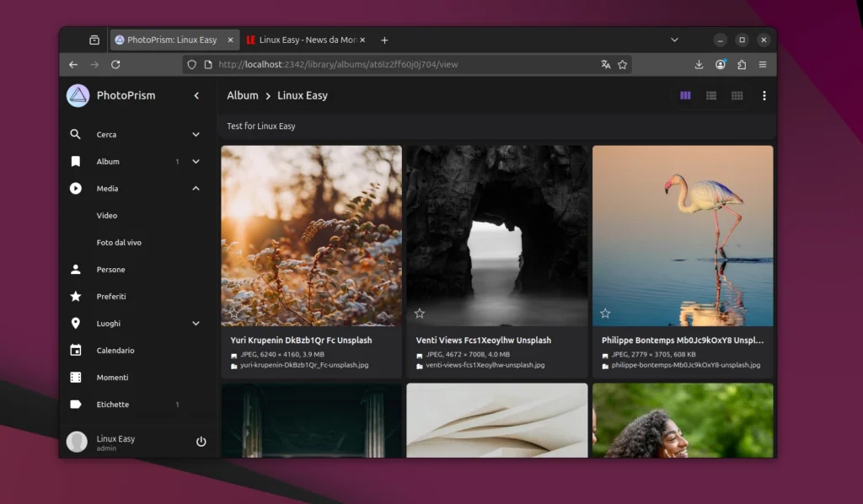
Task: Collapse the Media section chevron
Action: click(196, 189)
